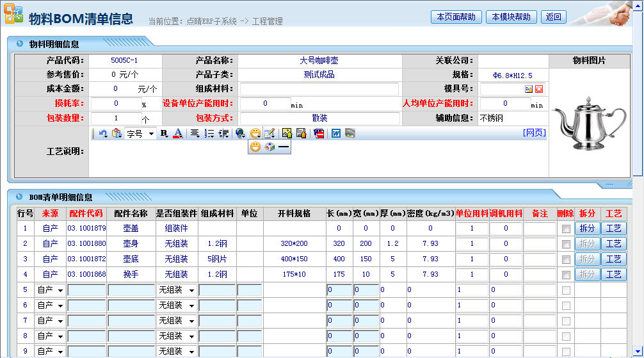This screenshot has width=644, height=358.
Task: Click the select mold number icon
Action: tap(529, 89)
